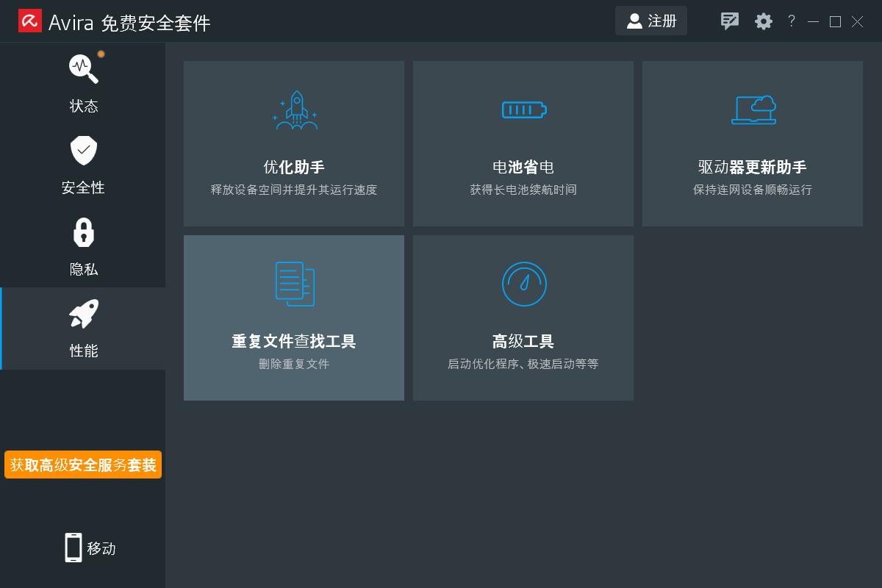The height and width of the screenshot is (588, 882).
Task: Select the 性能 rocket icon
Action: click(x=83, y=313)
